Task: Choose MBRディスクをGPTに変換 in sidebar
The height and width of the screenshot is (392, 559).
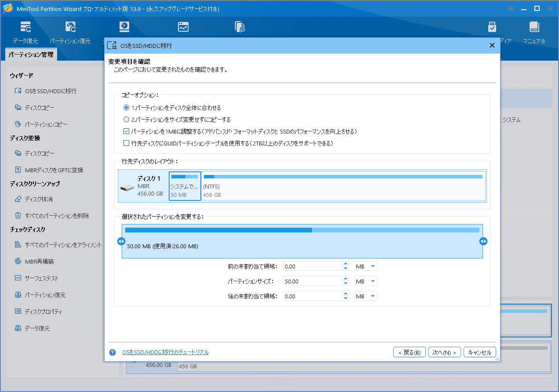Action: 49,170
